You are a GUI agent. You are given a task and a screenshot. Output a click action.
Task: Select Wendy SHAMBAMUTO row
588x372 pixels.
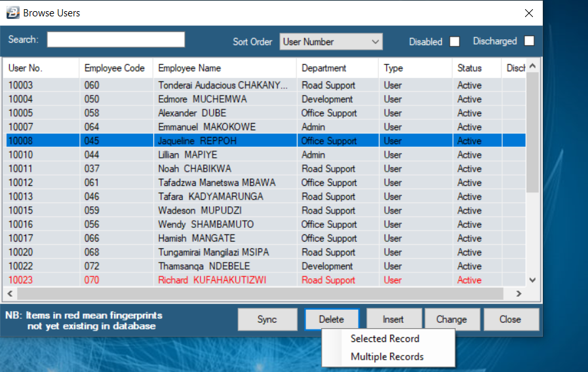[264, 224]
